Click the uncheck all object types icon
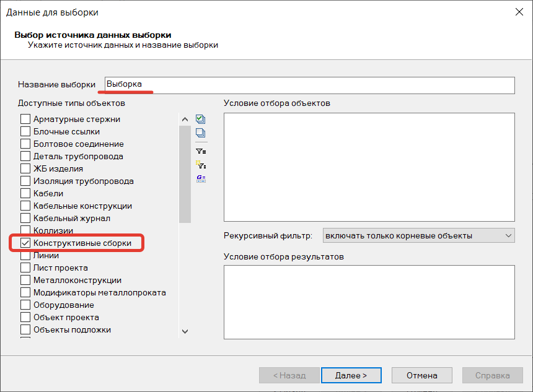This screenshot has height=392, width=533. [x=200, y=133]
